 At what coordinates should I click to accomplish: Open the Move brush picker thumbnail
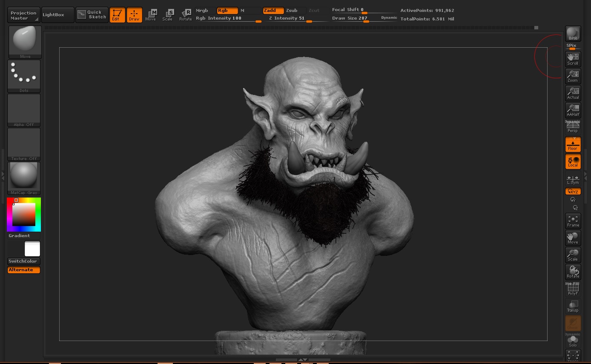25,42
